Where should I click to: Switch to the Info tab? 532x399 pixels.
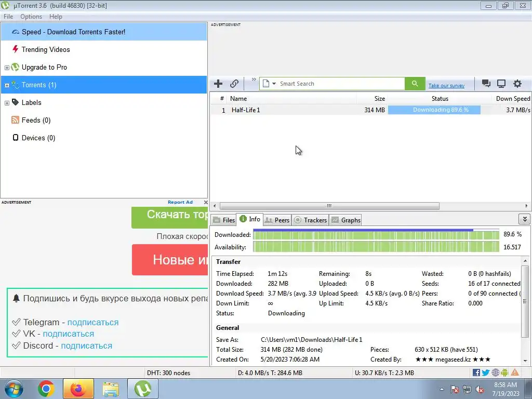pyautogui.click(x=250, y=219)
